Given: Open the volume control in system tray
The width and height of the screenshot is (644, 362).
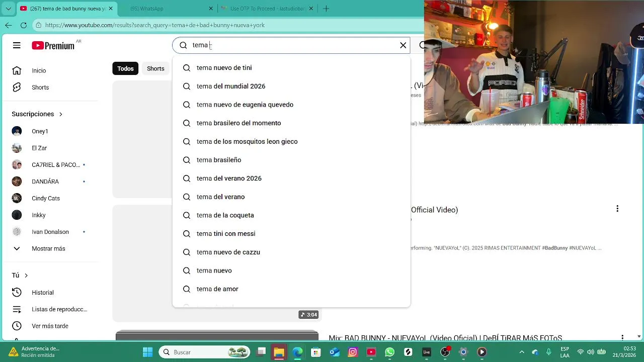Looking at the screenshot, I should click(591, 352).
